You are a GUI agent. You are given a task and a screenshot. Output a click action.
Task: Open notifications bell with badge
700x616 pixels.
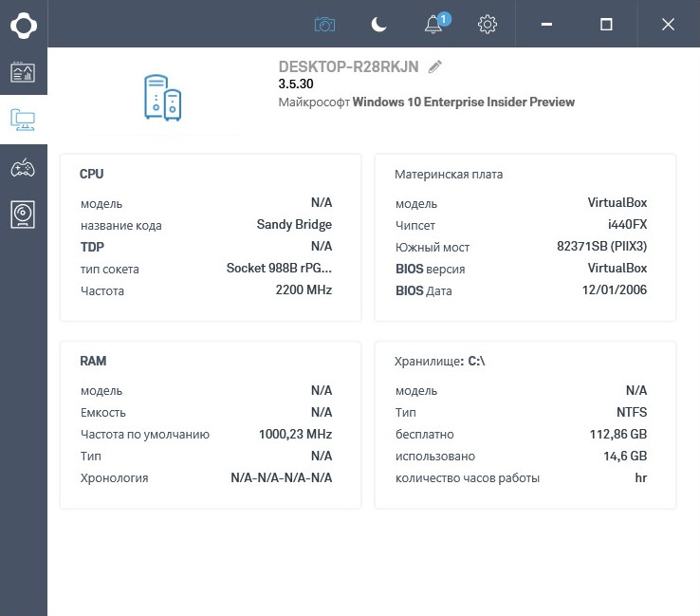[x=436, y=23]
